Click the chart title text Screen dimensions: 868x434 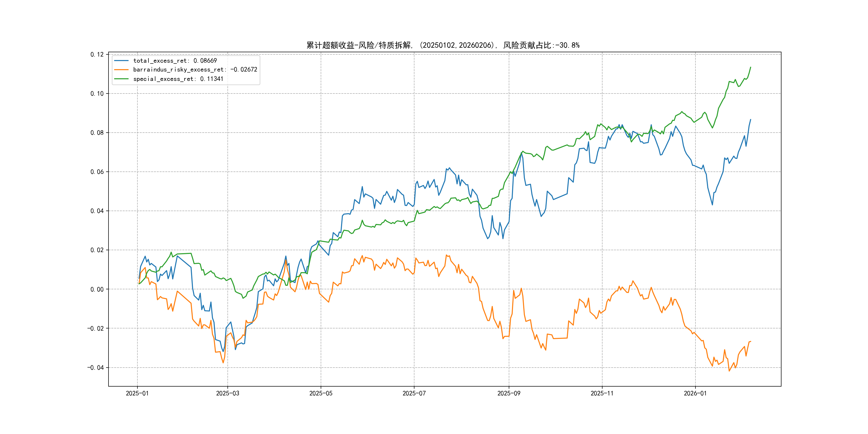[x=443, y=45]
